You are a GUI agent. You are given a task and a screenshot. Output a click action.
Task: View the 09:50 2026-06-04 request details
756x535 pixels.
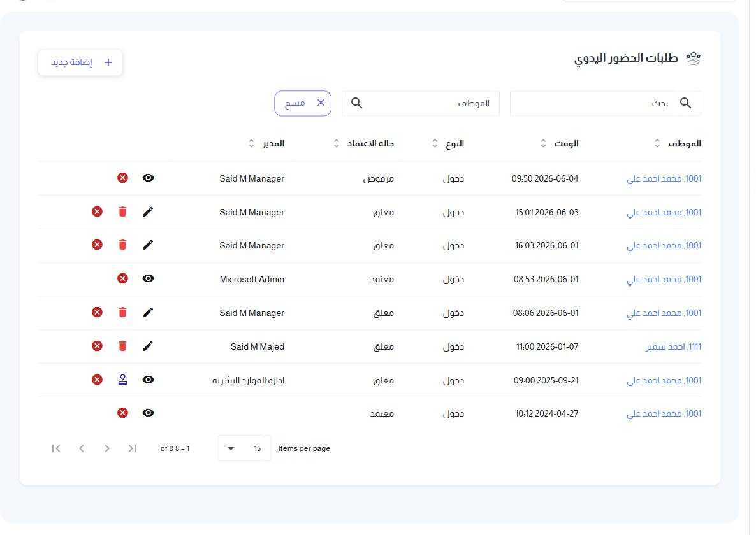pos(148,178)
